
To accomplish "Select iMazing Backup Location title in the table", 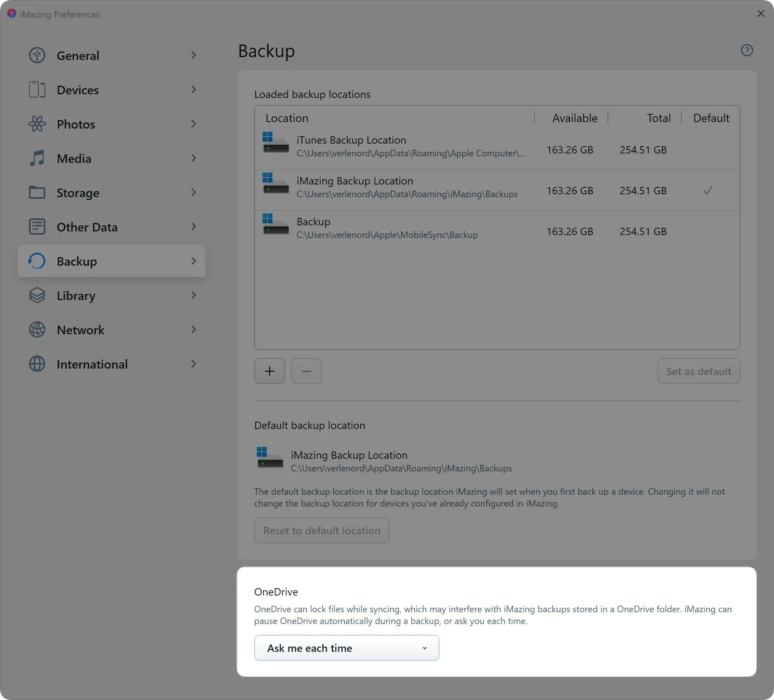I will pos(355,181).
